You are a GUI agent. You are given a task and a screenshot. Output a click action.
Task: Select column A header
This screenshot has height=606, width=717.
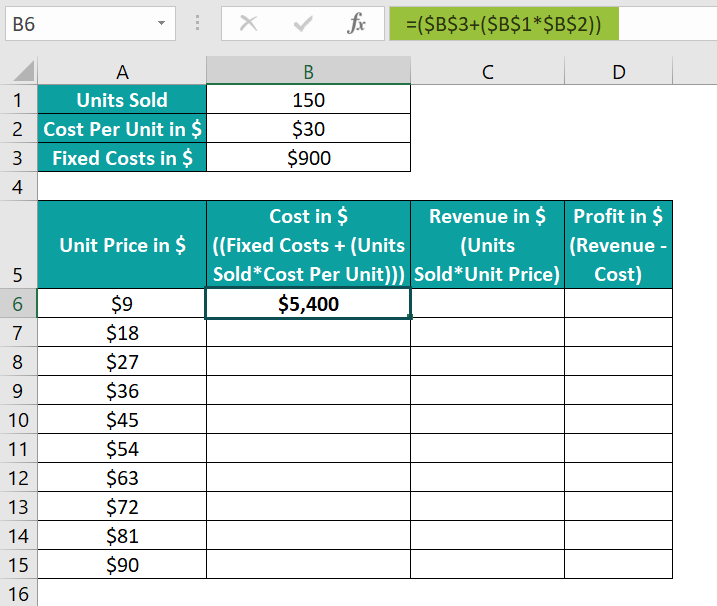(x=122, y=71)
